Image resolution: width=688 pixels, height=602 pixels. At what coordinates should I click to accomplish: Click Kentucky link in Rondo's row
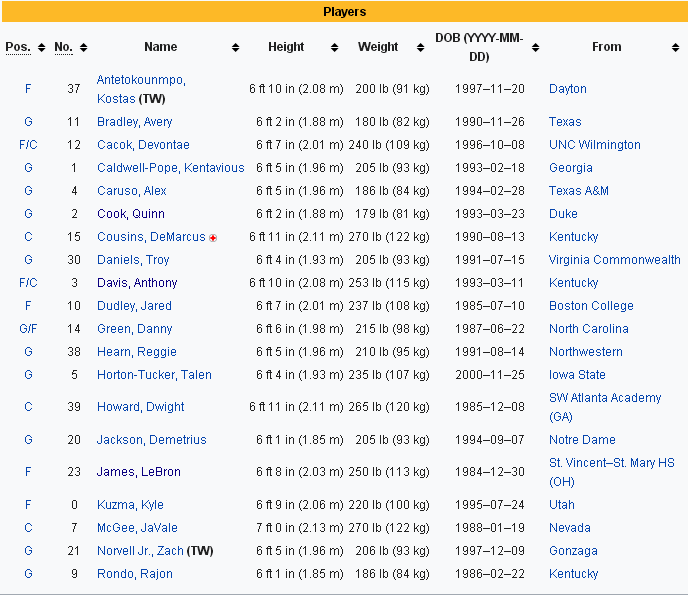point(573,574)
